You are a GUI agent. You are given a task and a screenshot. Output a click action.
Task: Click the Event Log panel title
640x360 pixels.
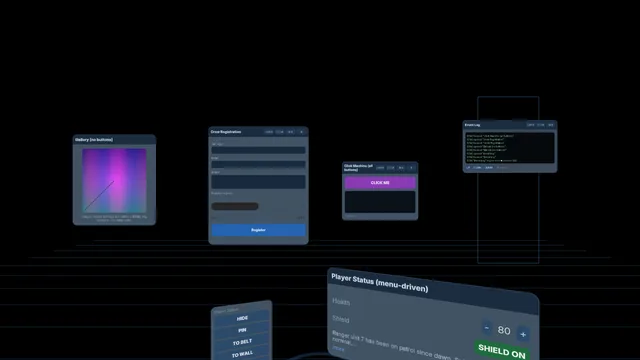472,125
